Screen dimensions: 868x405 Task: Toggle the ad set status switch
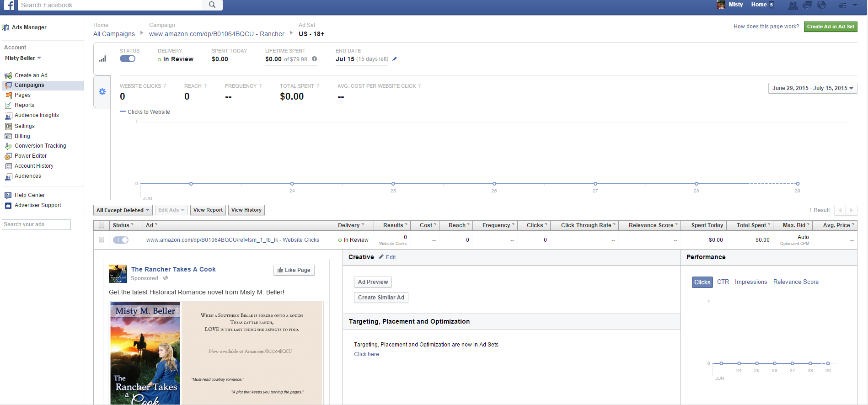[128, 59]
